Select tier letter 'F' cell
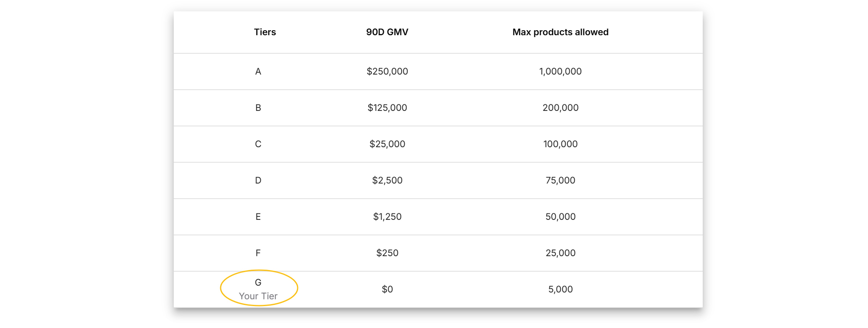The height and width of the screenshot is (328, 868). click(x=258, y=253)
